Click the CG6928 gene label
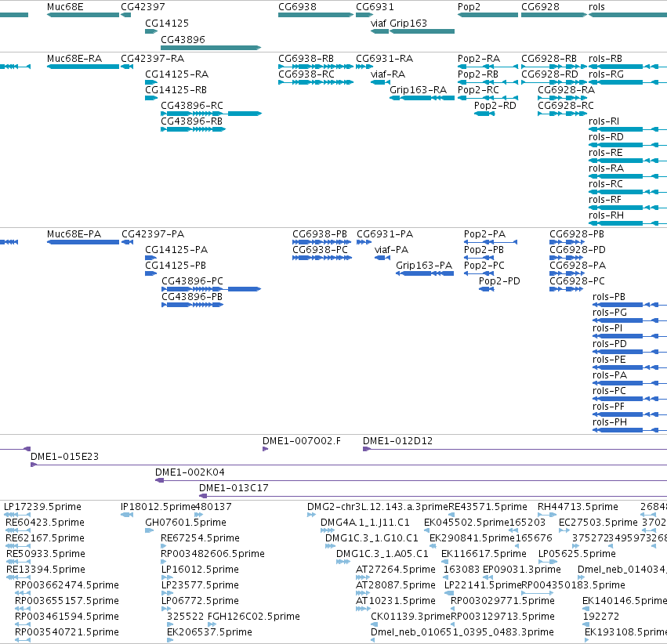 (540, 7)
